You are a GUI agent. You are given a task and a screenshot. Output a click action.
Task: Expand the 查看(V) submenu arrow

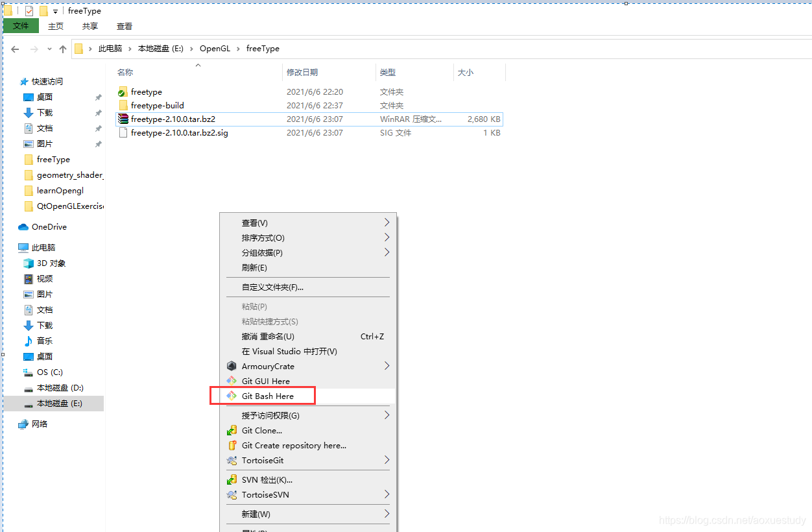tap(387, 223)
